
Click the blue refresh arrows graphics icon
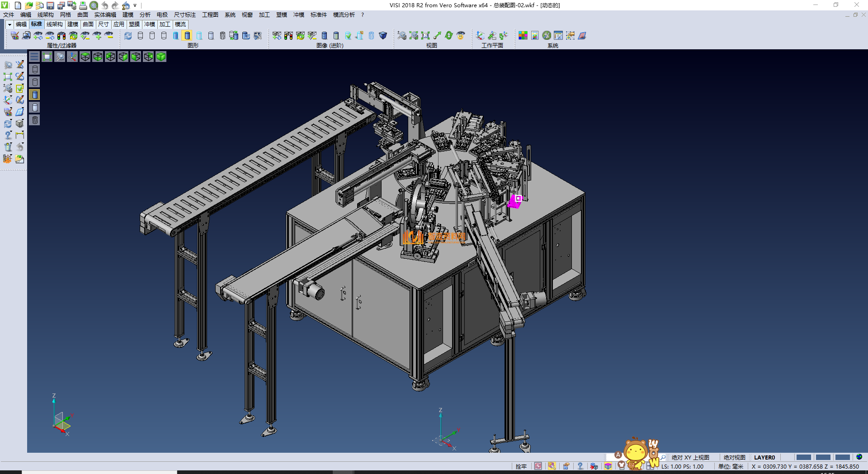pyautogui.click(x=128, y=36)
